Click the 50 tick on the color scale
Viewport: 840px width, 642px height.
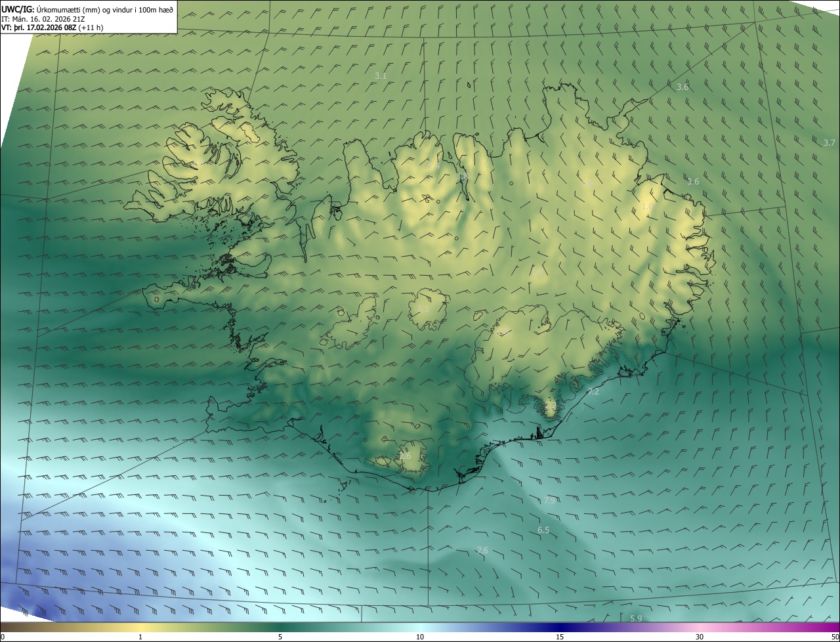pos(835,637)
